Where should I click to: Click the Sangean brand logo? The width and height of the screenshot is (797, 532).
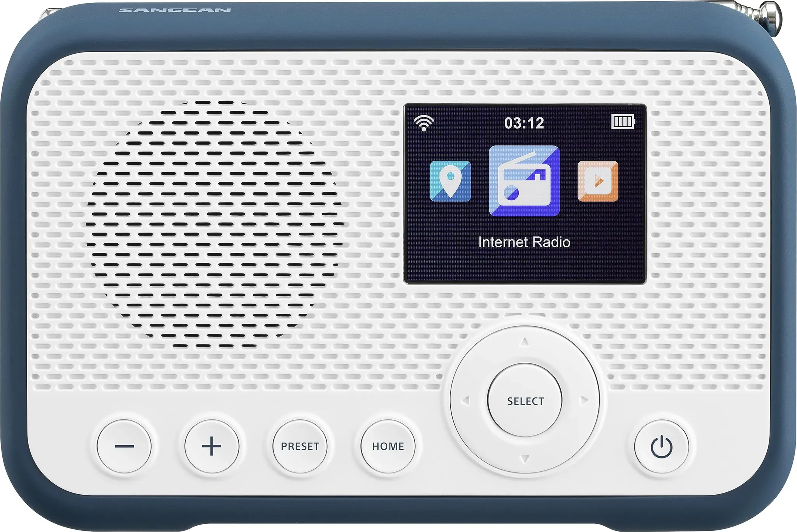[x=175, y=10]
